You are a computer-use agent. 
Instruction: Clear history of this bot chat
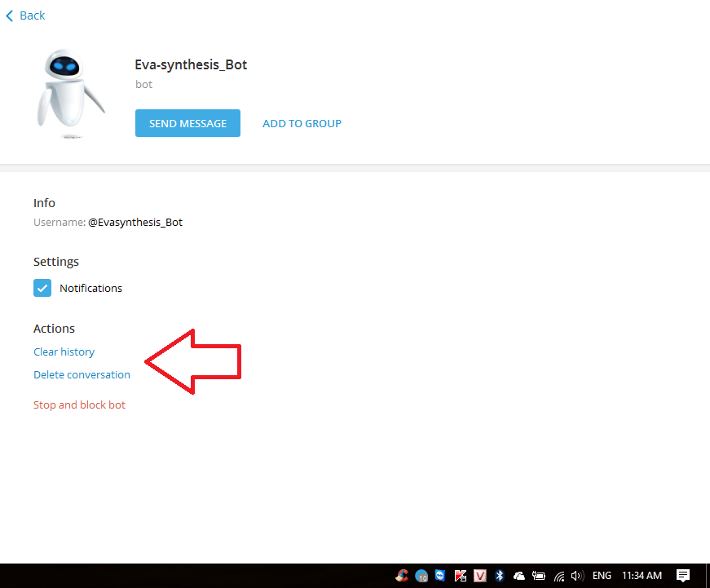pyautogui.click(x=64, y=352)
